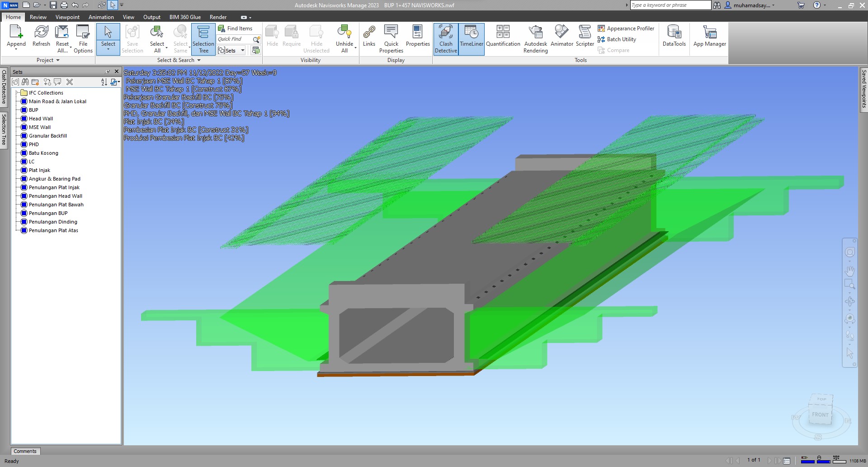This screenshot has height=467, width=868.
Task: Toggle the Selection Tree window button
Action: click(x=203, y=39)
